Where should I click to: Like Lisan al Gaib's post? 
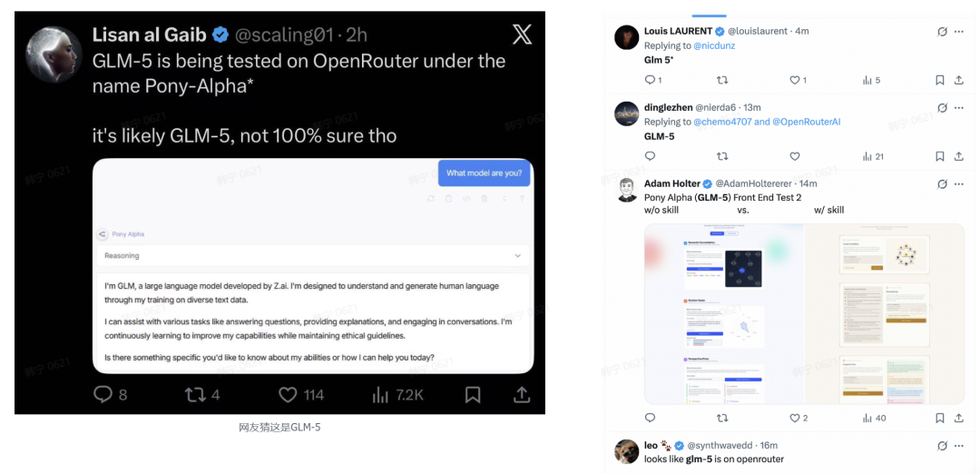click(x=288, y=395)
